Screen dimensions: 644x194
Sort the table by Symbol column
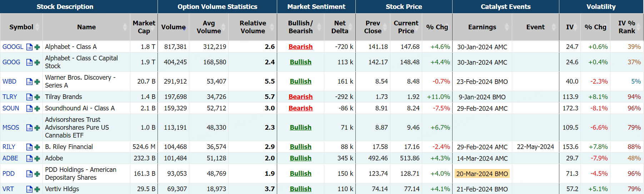pyautogui.click(x=21, y=27)
